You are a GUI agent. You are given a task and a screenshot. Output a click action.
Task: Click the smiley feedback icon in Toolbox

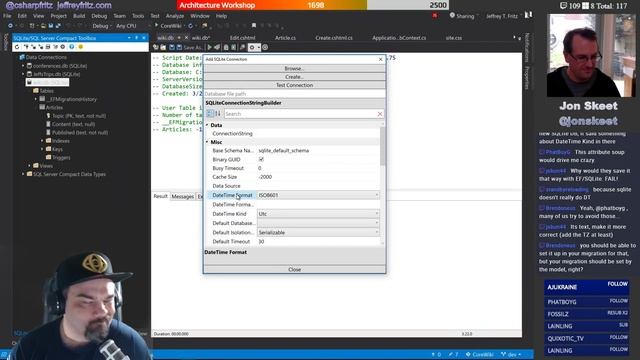coord(80,47)
